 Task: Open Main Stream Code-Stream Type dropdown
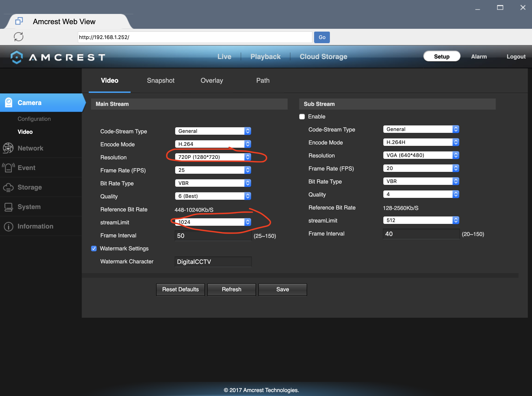coord(213,131)
